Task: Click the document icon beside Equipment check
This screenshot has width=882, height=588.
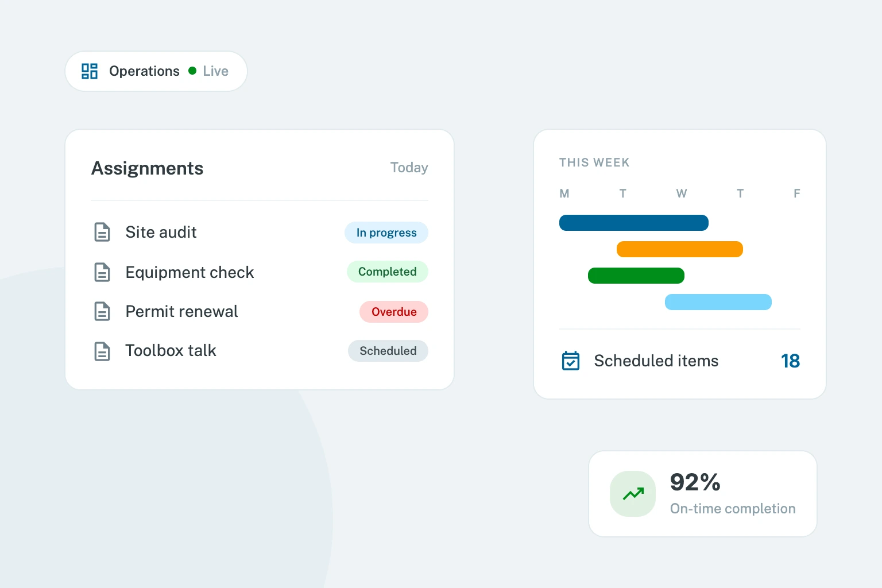Action: coord(102,272)
